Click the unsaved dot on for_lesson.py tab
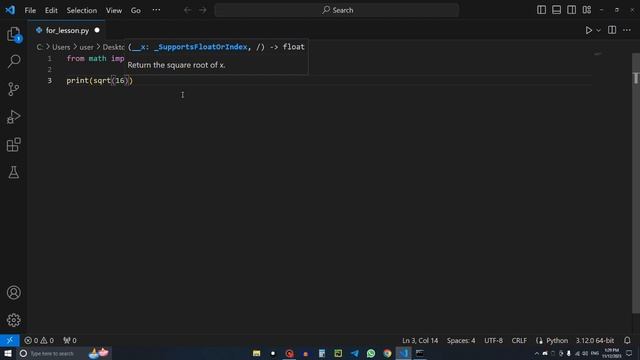This screenshot has width=640, height=360. click(x=97, y=30)
